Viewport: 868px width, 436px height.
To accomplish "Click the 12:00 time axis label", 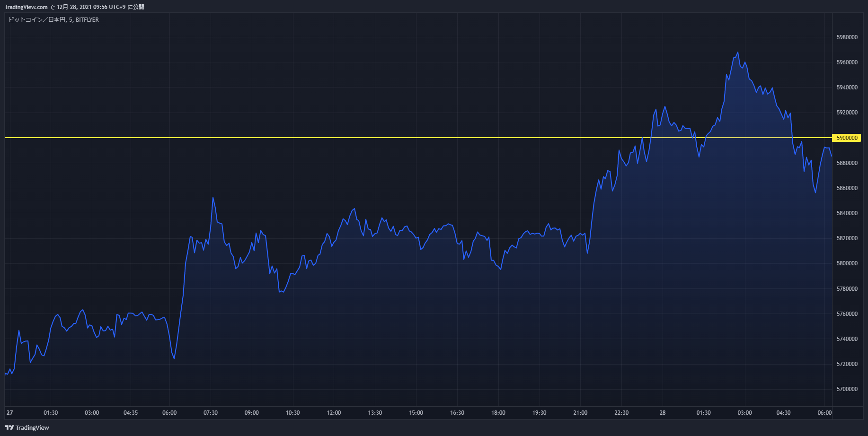I will 334,413.
